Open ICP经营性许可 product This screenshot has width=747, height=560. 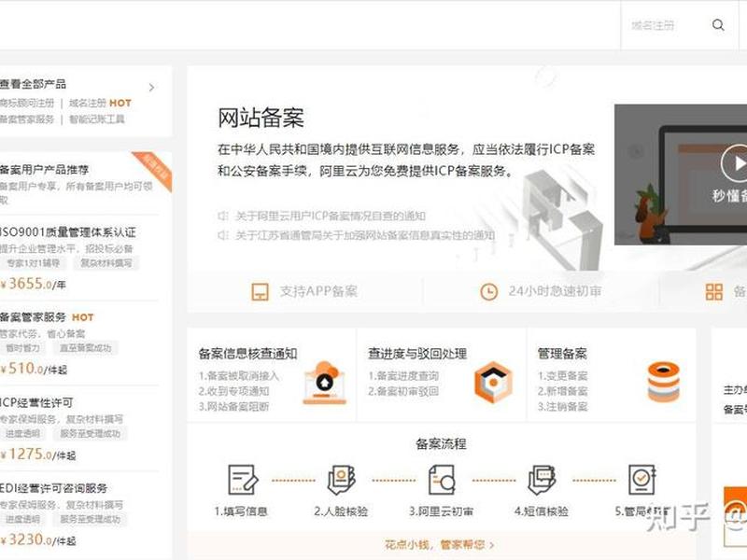[36, 402]
